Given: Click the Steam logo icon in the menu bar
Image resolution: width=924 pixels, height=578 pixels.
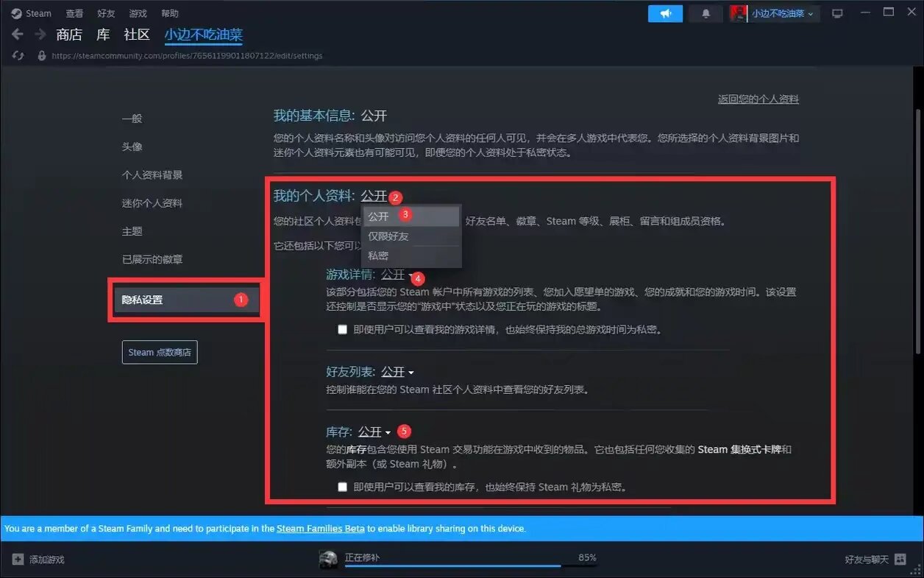Looking at the screenshot, I should [16, 13].
